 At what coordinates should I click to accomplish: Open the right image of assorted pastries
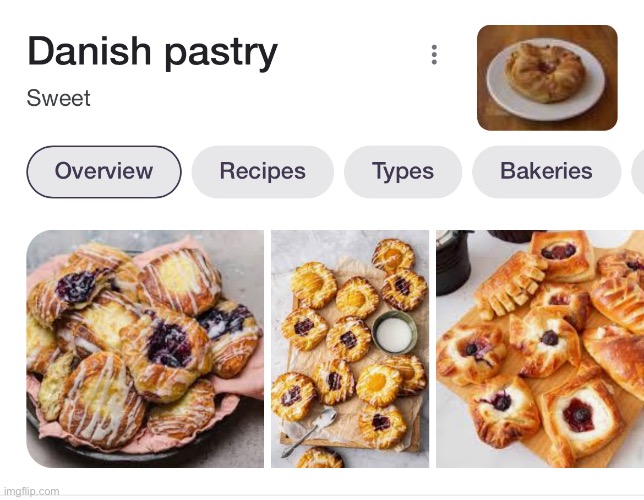[x=540, y=349]
